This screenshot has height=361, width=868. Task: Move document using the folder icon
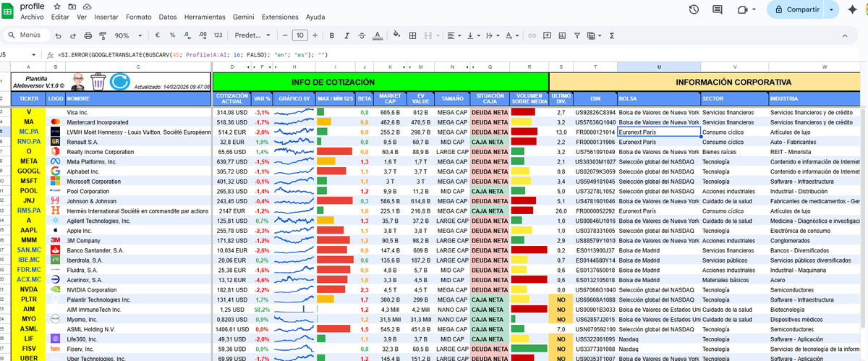click(x=73, y=6)
